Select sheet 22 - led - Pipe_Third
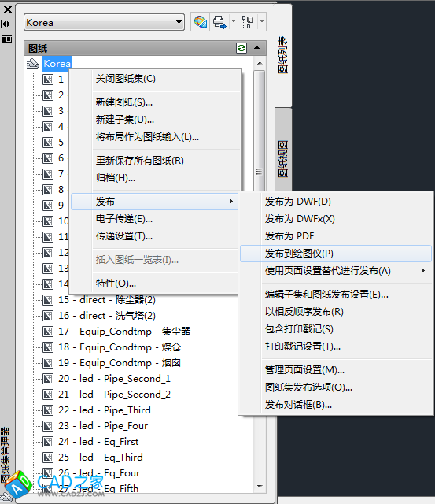 pyautogui.click(x=105, y=410)
